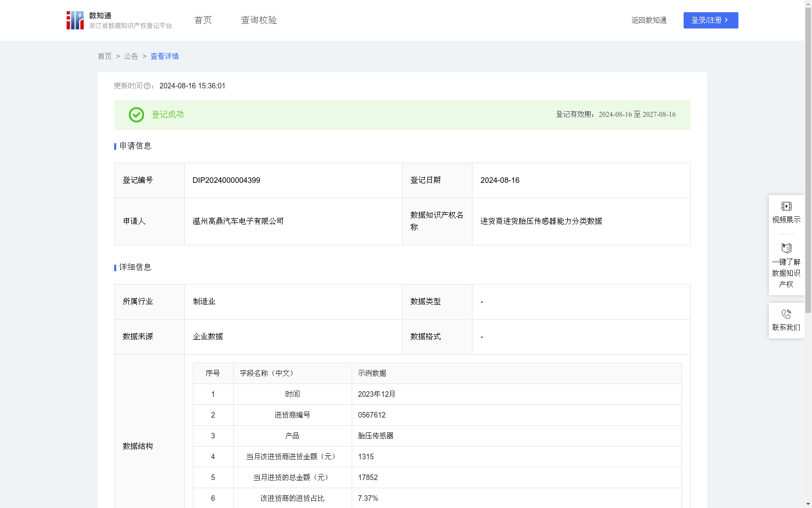Click field 当月进货的总金额（元）
The width and height of the screenshot is (812, 508).
pyautogui.click(x=292, y=478)
